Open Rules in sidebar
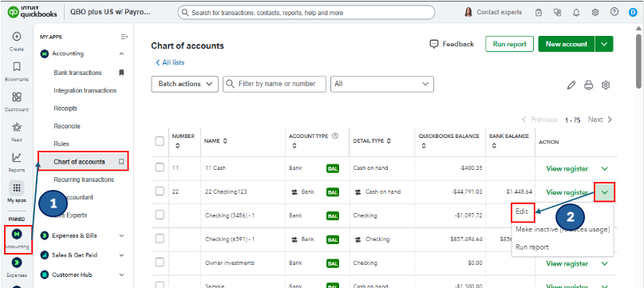This screenshot has width=644, height=288. tap(61, 144)
